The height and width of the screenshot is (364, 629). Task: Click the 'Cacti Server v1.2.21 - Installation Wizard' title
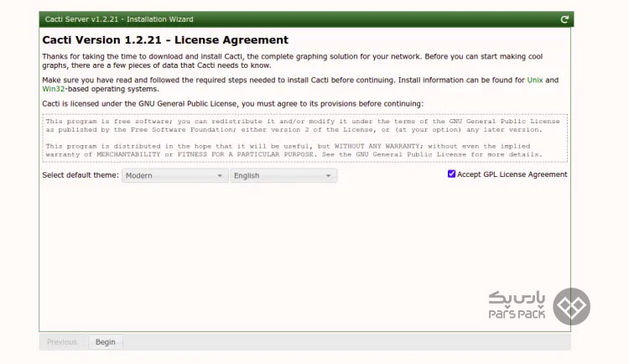coord(119,19)
